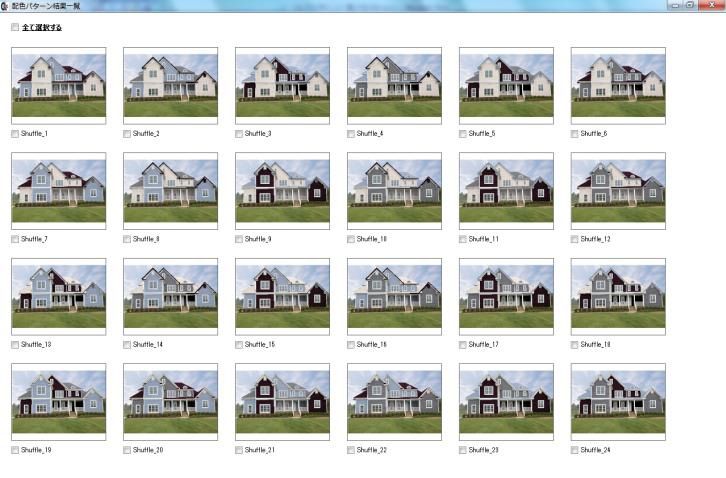
Task: Close the color pattern results window
Action: [711, 5]
